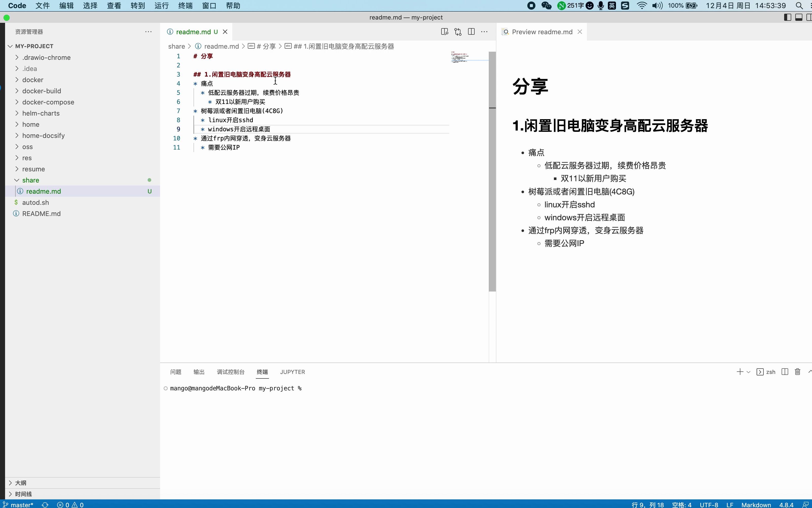Image resolution: width=812 pixels, height=508 pixels.
Task: Change language mode Markdown
Action: (x=756, y=505)
